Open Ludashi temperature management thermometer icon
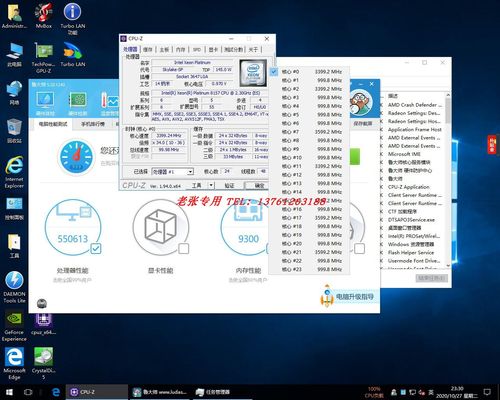500x400 pixels. coord(109,100)
